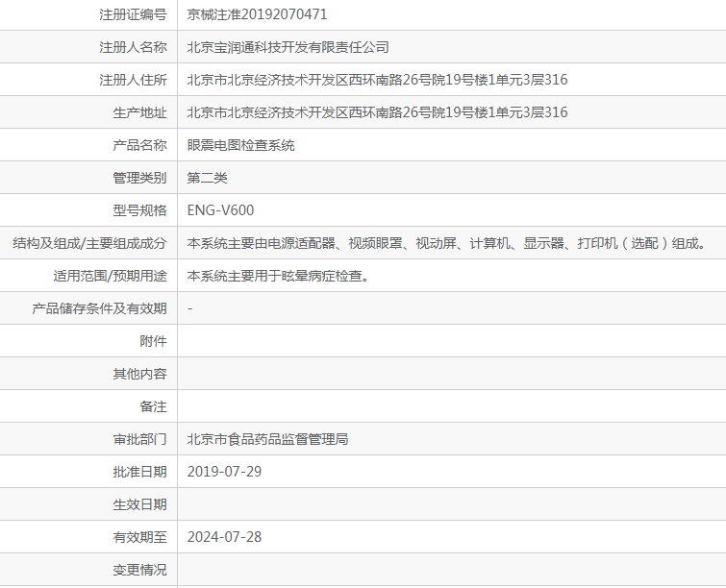Click the 结构及组成/主要组成成分 label
The height and width of the screenshot is (588, 726).
[89, 243]
